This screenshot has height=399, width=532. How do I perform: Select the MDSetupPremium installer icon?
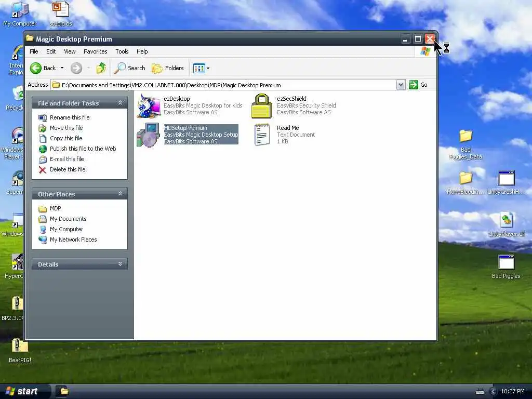pyautogui.click(x=148, y=135)
